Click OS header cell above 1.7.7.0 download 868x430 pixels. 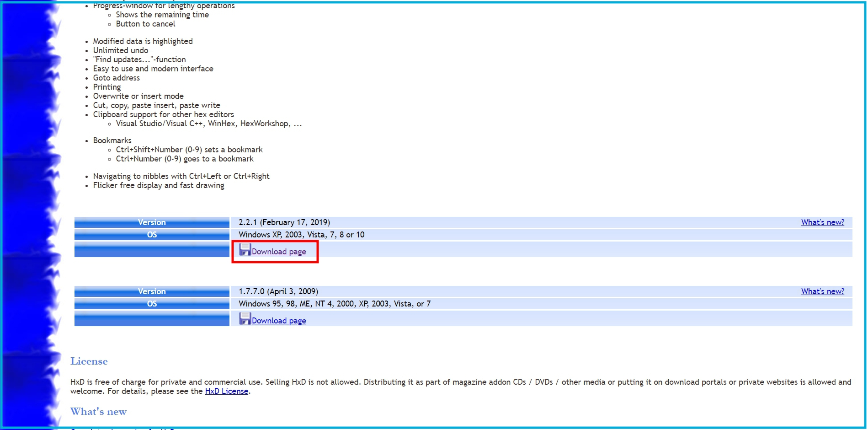point(152,304)
